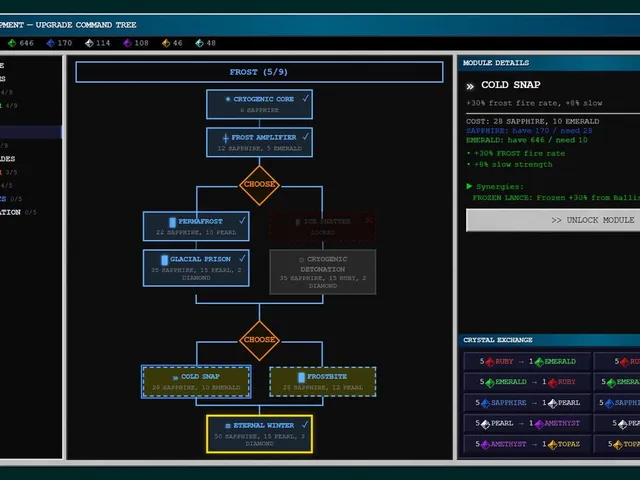Viewport: 640px width, 480px height.
Task: Select the Frostbite module node
Action: pos(323,382)
